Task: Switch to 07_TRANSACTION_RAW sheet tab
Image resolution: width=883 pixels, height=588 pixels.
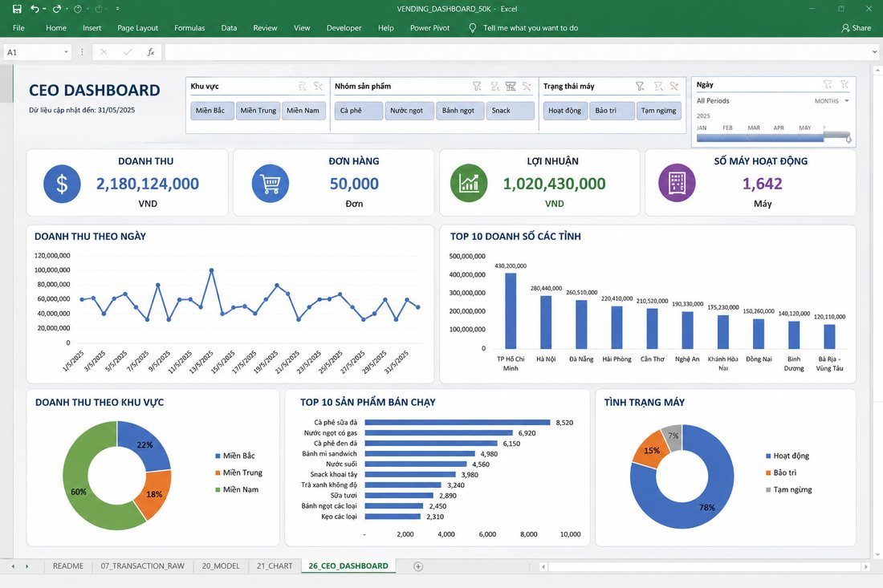Action: point(142,566)
